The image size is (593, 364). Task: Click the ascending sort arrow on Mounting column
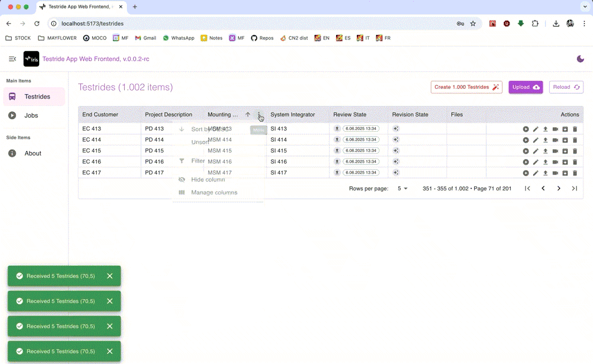pyautogui.click(x=248, y=115)
